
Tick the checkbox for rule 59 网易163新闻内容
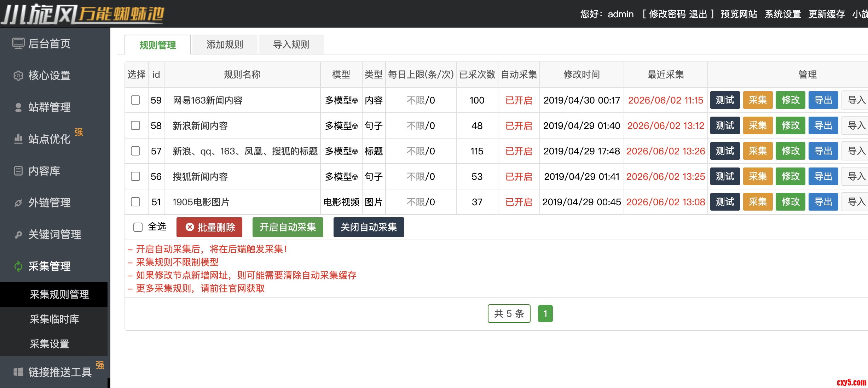point(135,100)
